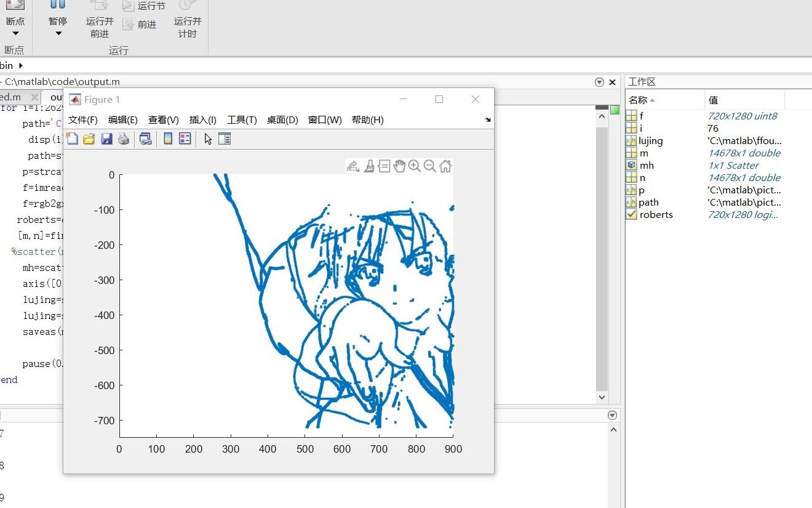Expand the 断点 breakpoints dropdown arrow
Viewport: 812px width, 508px height.
pyautogui.click(x=15, y=34)
